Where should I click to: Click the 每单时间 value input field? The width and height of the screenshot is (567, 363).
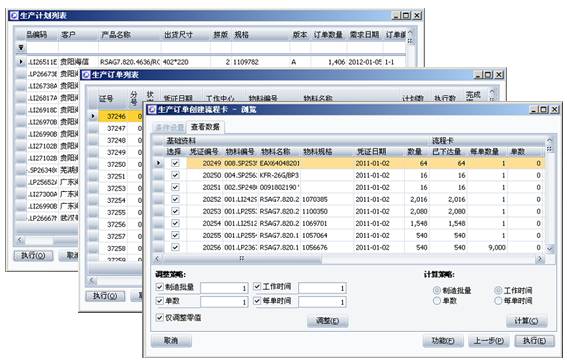click(x=322, y=302)
